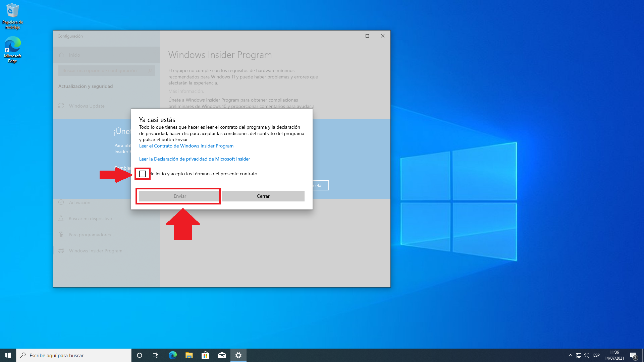The image size is (644, 362).
Task: Open Microsoft Edge desktop shortcut
Action: coord(12,50)
